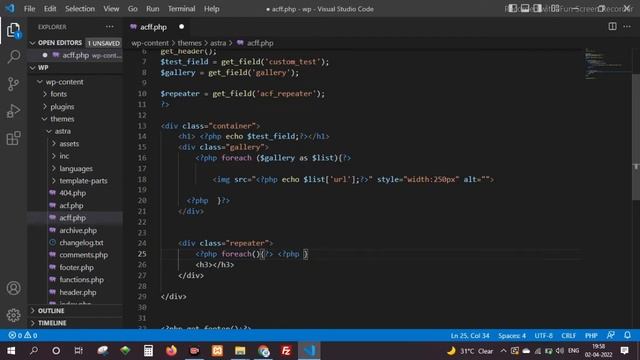This screenshot has height=360, width=640.
Task: Click astra in the breadcrumb path
Action: (x=218, y=43)
